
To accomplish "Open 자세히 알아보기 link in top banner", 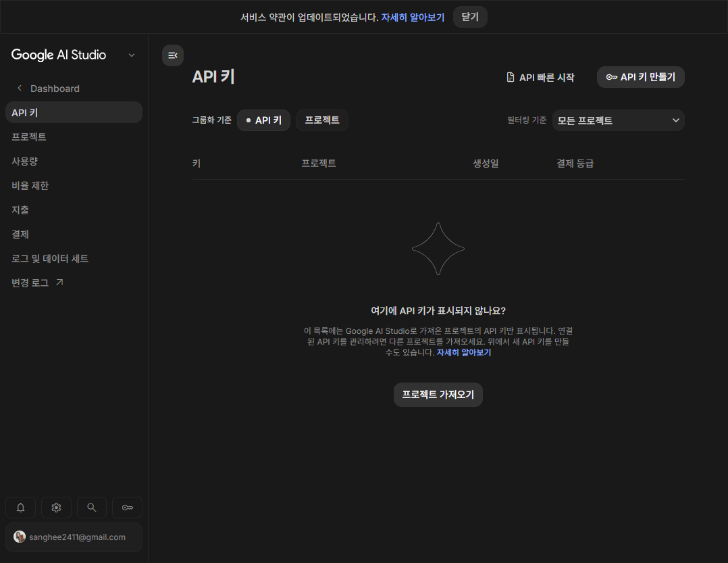I will click(413, 17).
